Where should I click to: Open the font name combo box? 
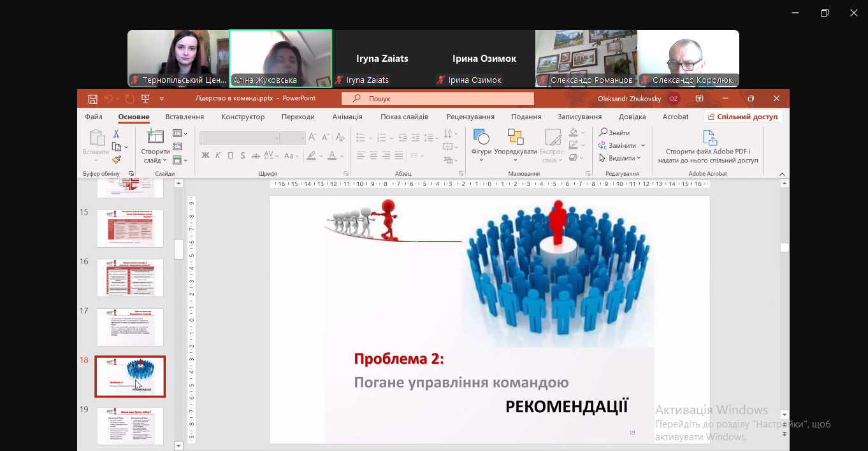[x=240, y=138]
